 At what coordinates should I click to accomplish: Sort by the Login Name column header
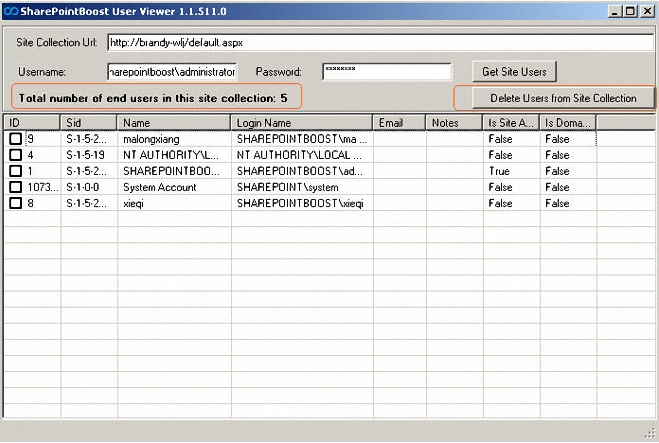point(302,123)
